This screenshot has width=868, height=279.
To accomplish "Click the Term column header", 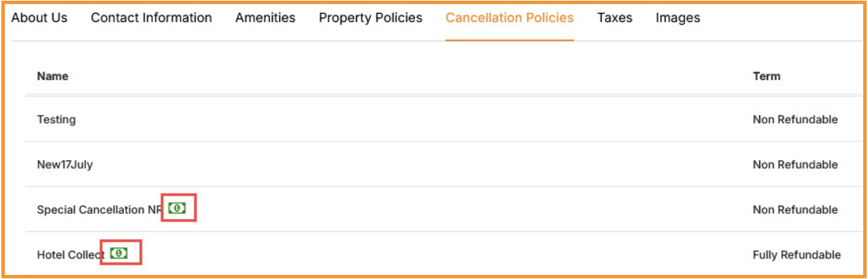I will (767, 76).
